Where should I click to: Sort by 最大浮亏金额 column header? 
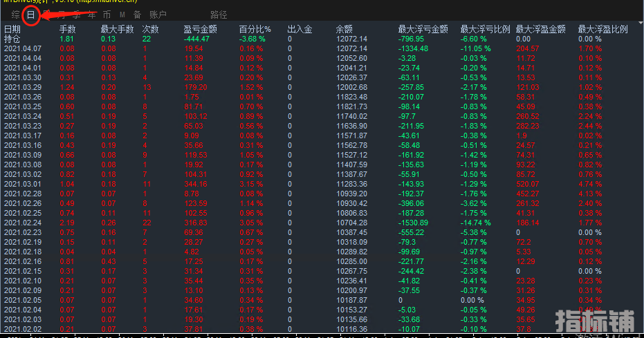click(x=423, y=29)
